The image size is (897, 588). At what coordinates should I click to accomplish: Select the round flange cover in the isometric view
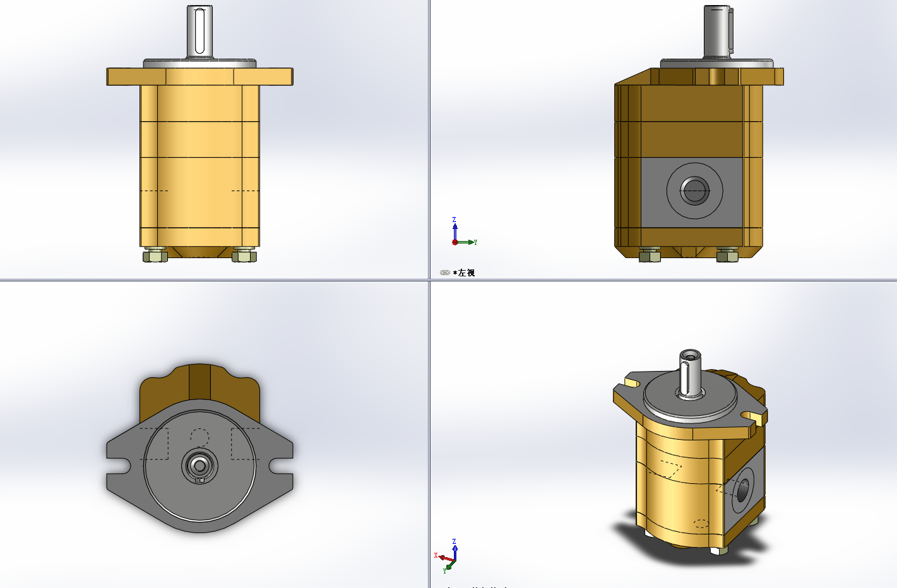tap(691, 397)
